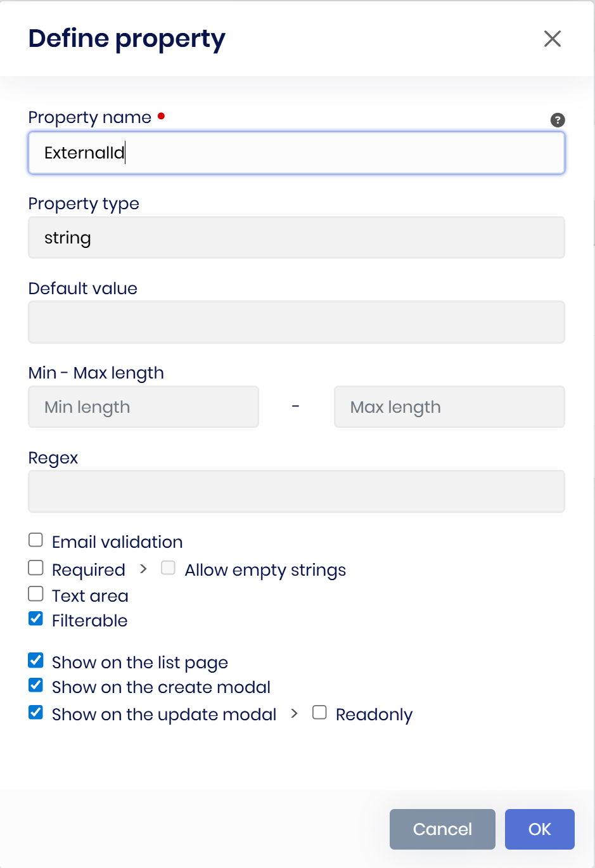Click the chevron arrow next to Required
Viewport: 595px width, 868px height.
tap(143, 569)
